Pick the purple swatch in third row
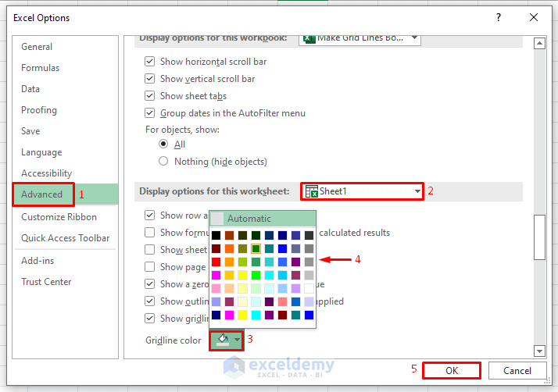 [295, 262]
